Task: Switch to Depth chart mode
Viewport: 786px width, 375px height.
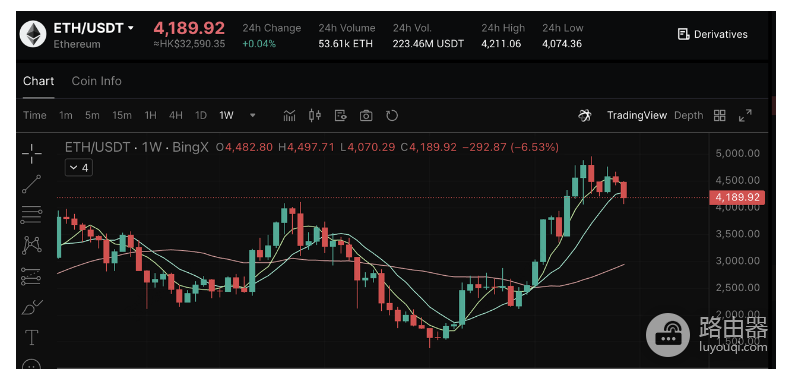Action: point(688,115)
